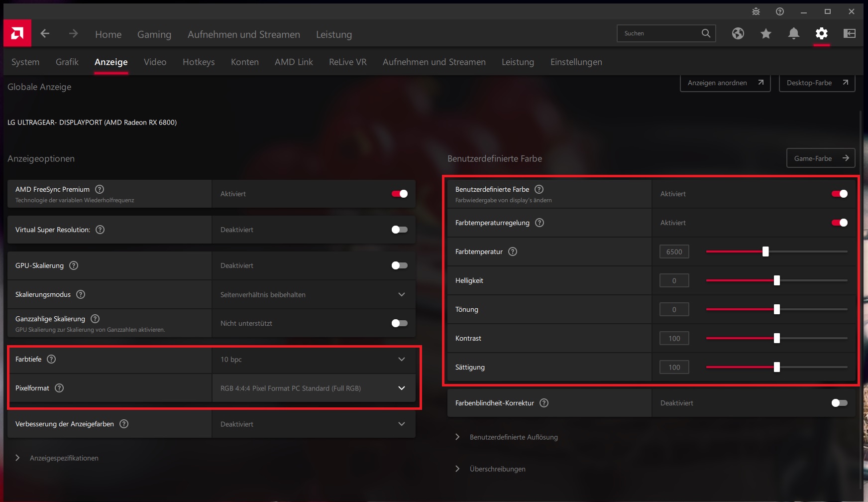
Task: Switch to the Anzeige tab
Action: pos(111,62)
